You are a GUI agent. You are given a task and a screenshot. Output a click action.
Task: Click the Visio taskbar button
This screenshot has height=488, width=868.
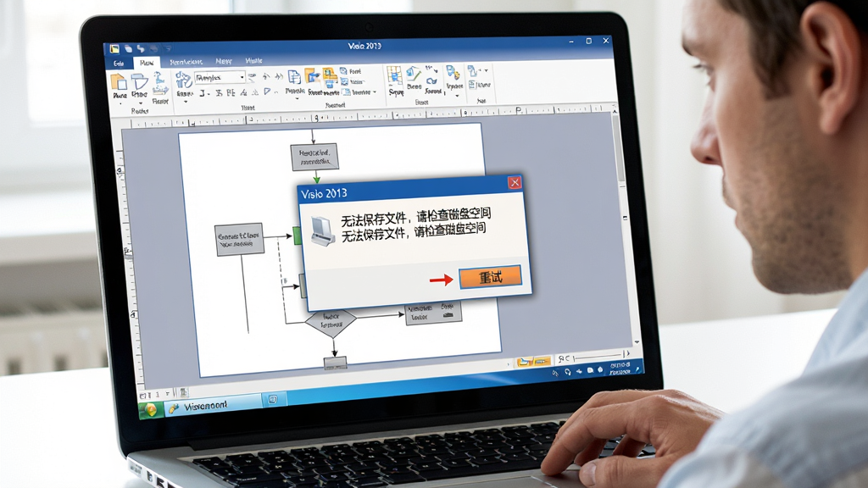pos(213,406)
